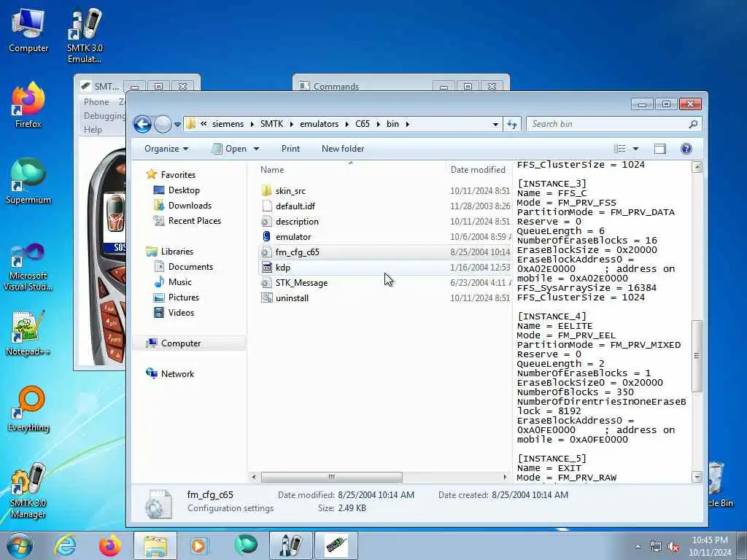747x560 pixels.
Task: Open Internet Explorer from the taskbar
Action: [x=65, y=545]
